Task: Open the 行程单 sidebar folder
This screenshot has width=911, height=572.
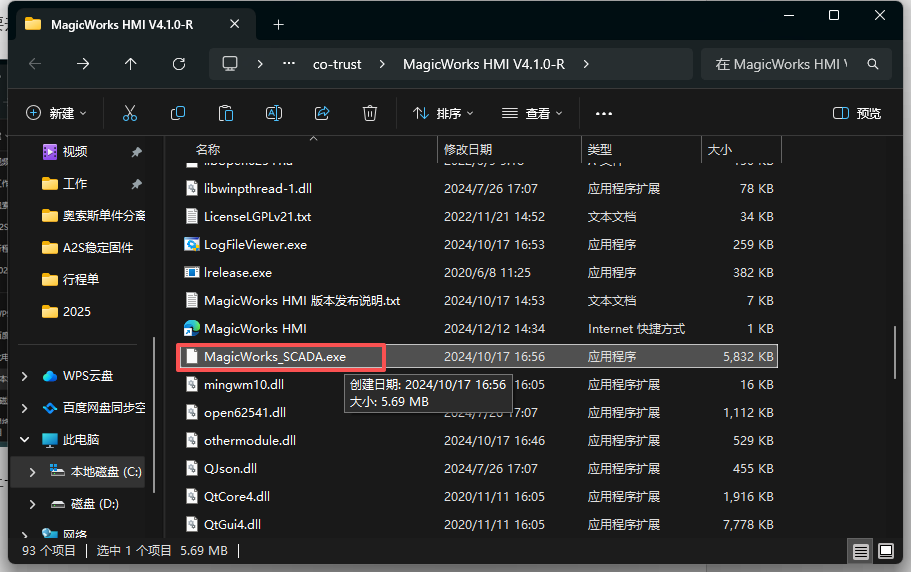Action: [x=71, y=280]
